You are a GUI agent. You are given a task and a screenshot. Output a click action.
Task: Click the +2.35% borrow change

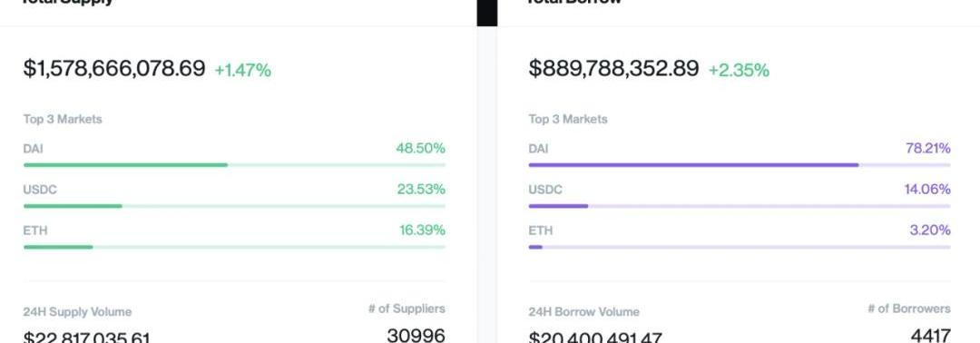pos(739,70)
